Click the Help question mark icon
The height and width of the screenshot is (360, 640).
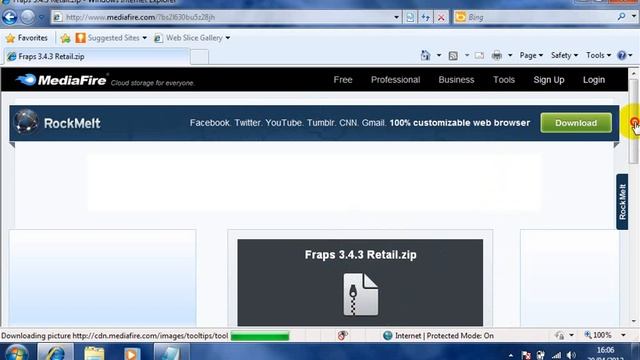[x=622, y=55]
